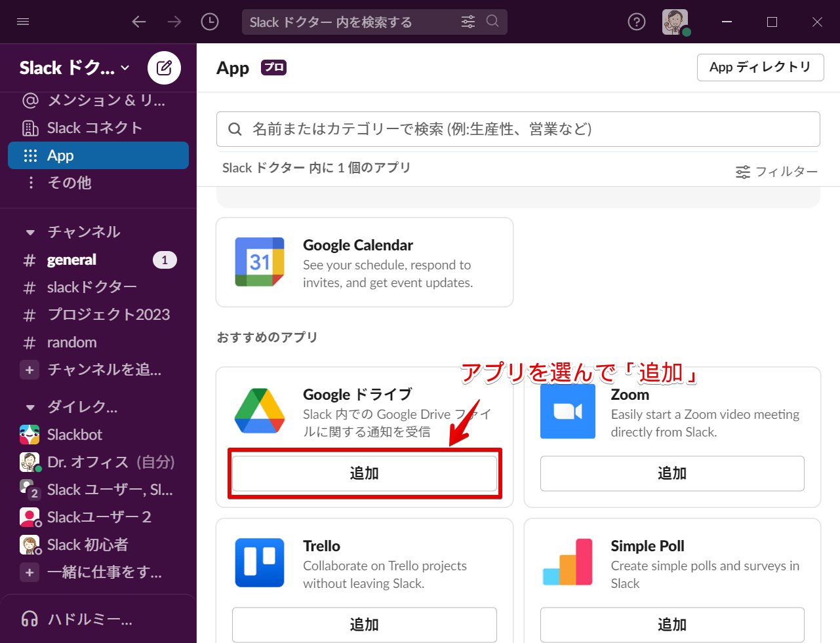Open Slack 初心者 direct message
The image size is (840, 643).
click(x=98, y=545)
